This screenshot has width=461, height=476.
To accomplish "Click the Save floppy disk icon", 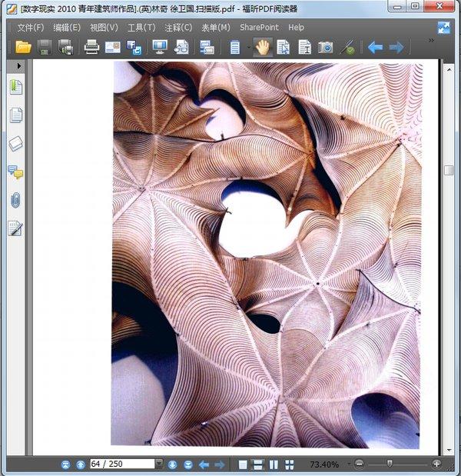I will pos(45,48).
